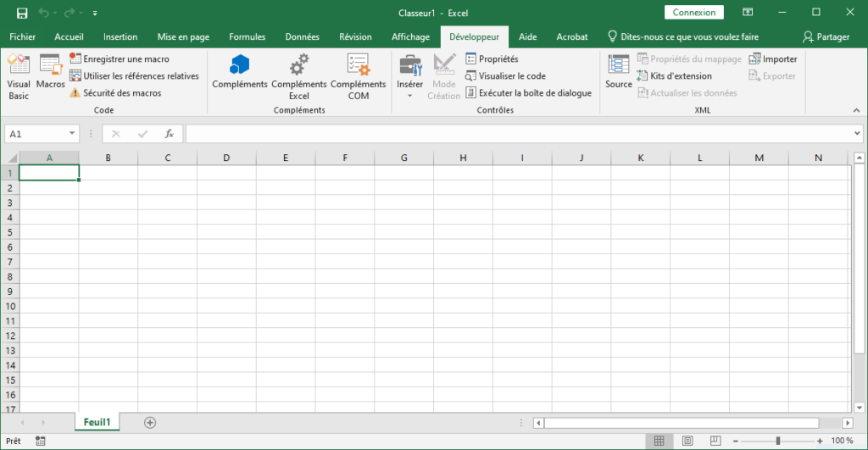The width and height of the screenshot is (868, 450).
Task: Add a new sheet with the plus button
Action: tap(150, 422)
